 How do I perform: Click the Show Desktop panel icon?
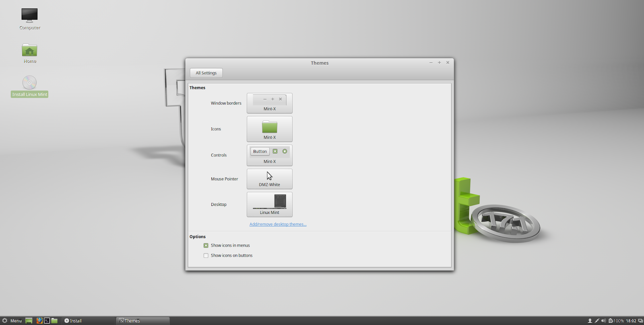point(29,321)
